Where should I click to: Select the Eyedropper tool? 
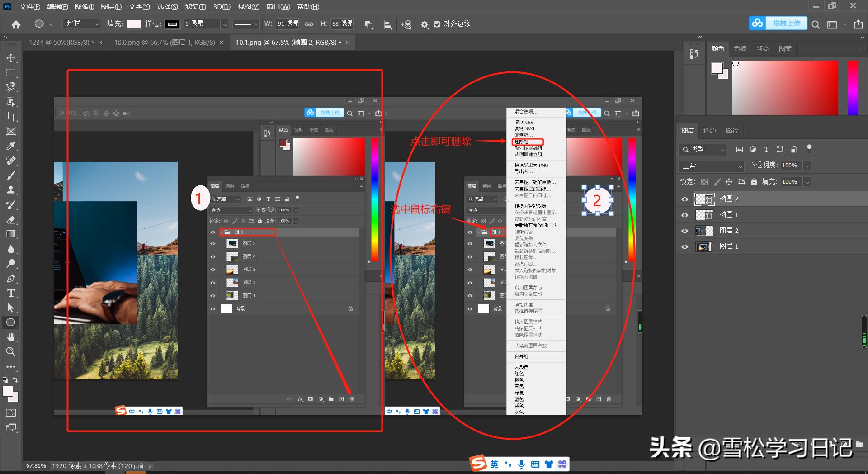11,146
